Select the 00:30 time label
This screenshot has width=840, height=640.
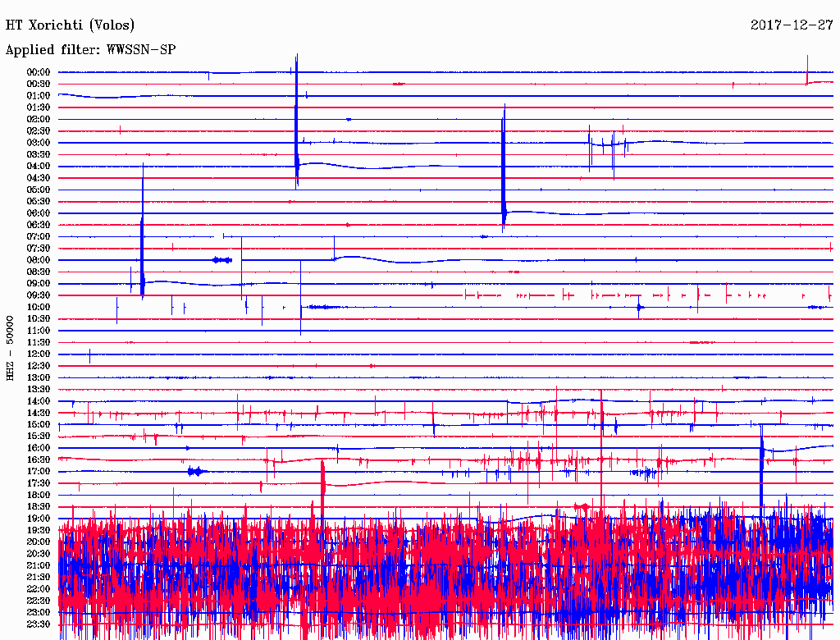coord(39,85)
